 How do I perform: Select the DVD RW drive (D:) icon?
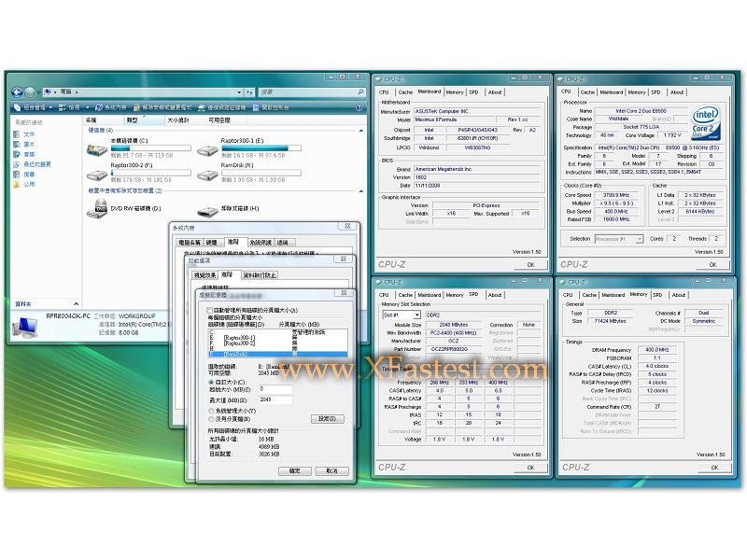(97, 208)
